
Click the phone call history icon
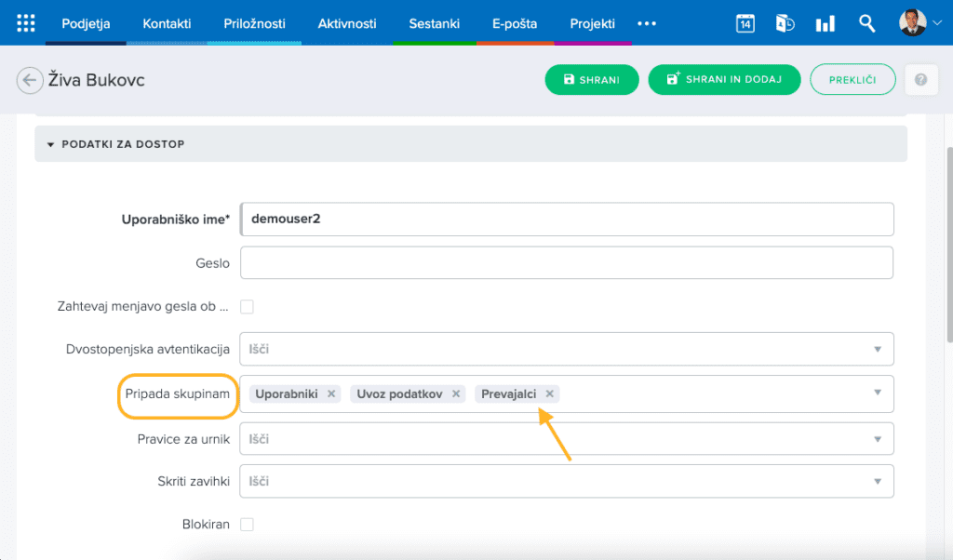click(785, 23)
